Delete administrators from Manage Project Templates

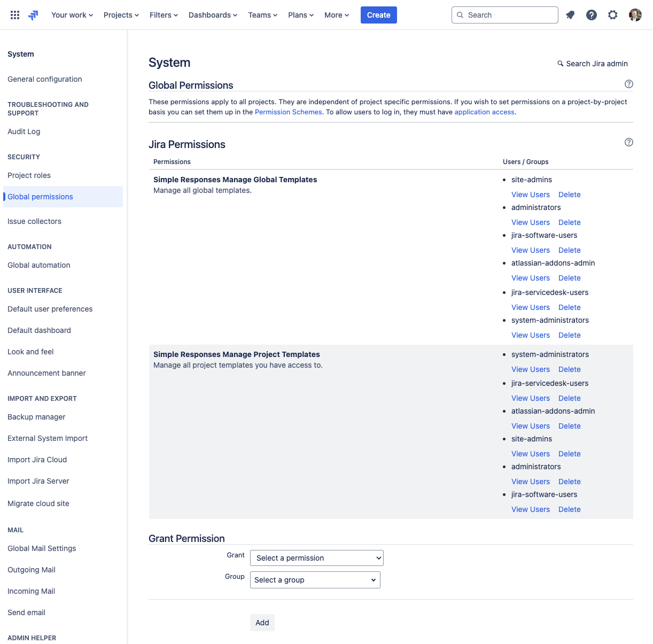(570, 482)
